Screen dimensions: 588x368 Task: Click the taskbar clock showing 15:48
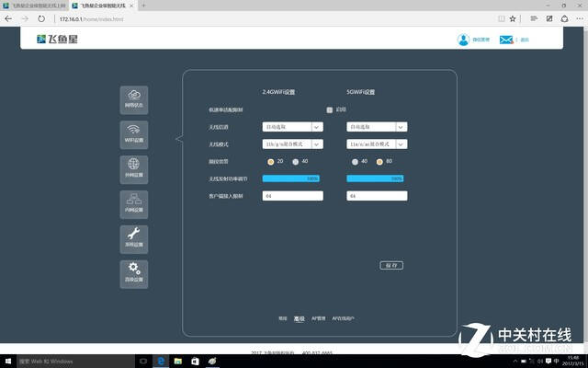(x=572, y=362)
